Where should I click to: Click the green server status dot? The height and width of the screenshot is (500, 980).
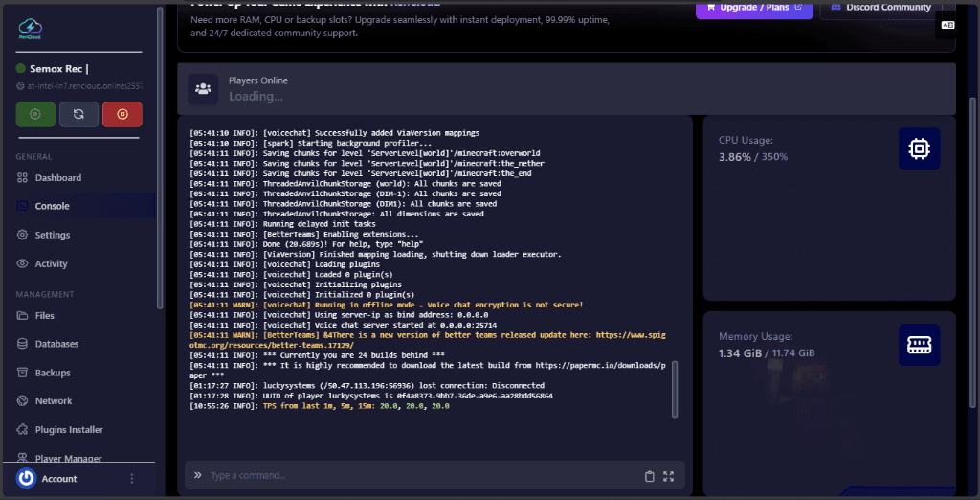(21, 68)
